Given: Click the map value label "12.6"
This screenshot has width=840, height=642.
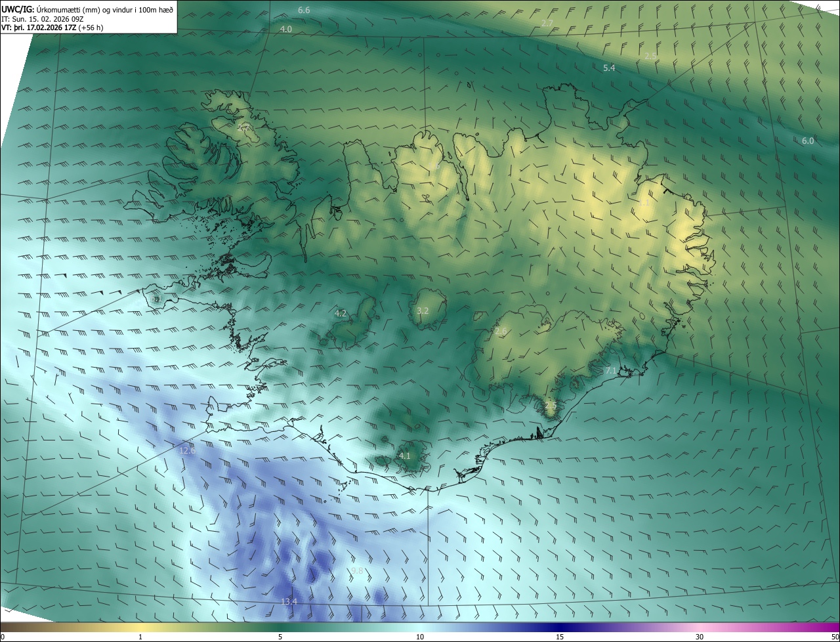Looking at the screenshot, I should (x=188, y=450).
